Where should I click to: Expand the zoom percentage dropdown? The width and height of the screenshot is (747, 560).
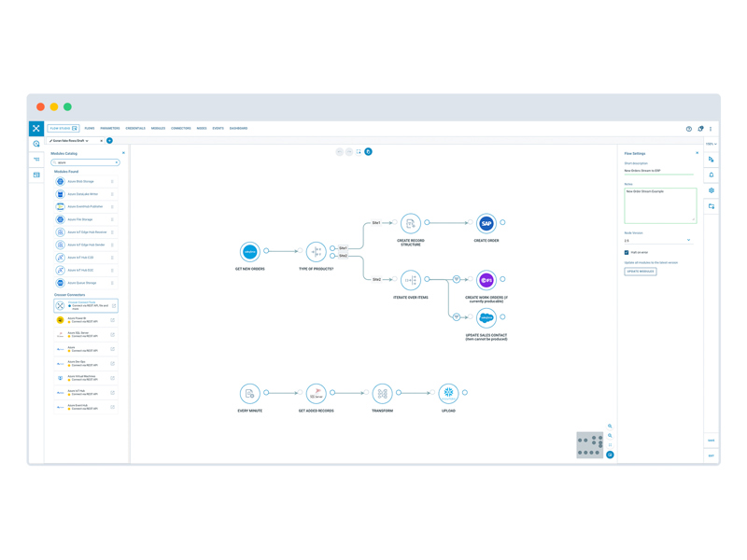pos(712,144)
